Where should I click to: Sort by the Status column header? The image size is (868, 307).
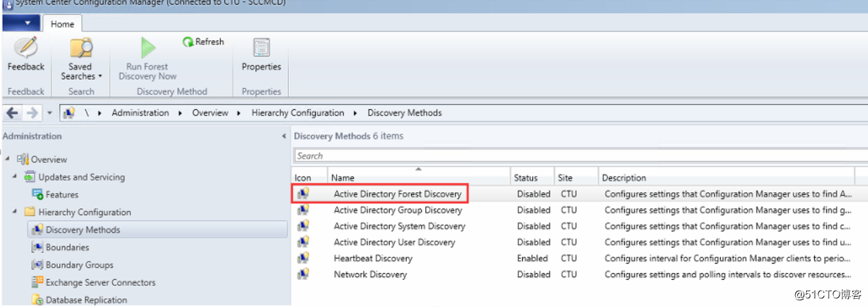click(x=532, y=178)
